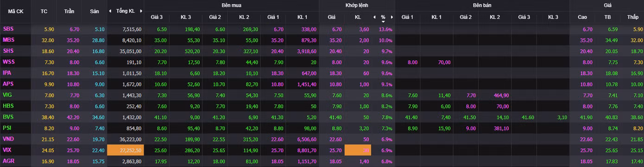This screenshot has height=167, width=644.
Task: Sort by the Tổng KL column header
Action: point(125,11)
